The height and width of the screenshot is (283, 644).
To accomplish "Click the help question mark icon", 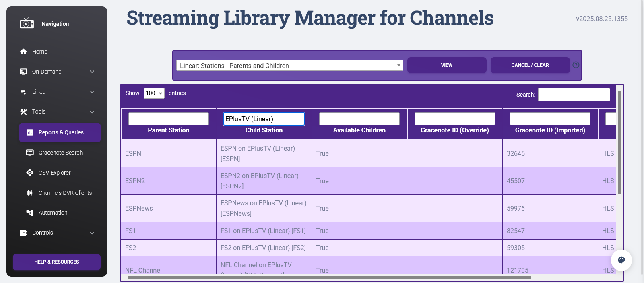I will [576, 65].
